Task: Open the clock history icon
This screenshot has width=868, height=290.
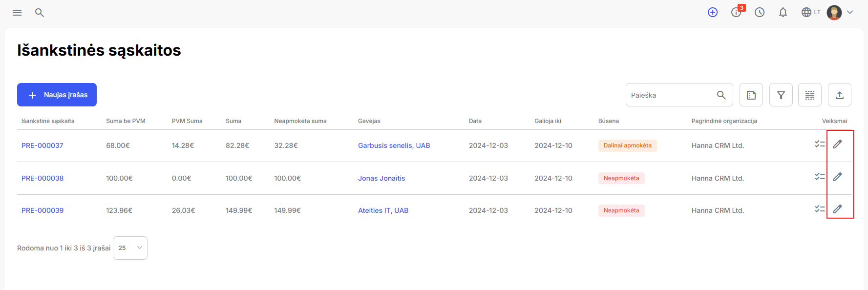Action: point(760,12)
